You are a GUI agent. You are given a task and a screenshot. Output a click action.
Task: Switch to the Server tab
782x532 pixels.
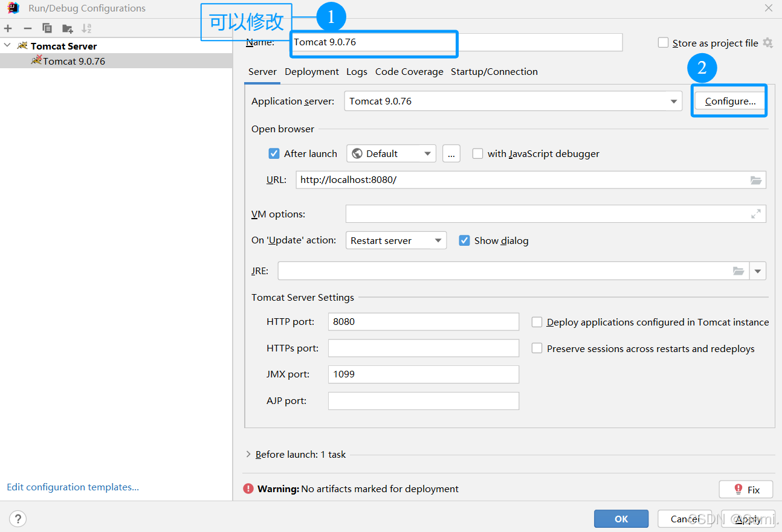pos(262,71)
